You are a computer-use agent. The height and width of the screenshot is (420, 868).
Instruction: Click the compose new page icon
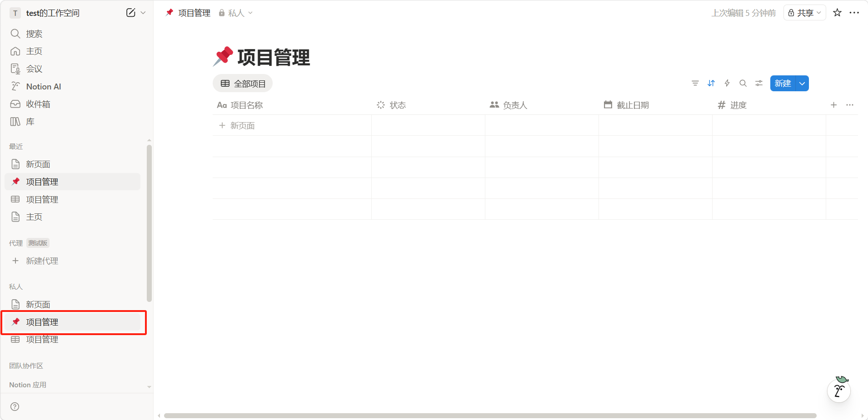[x=130, y=13]
